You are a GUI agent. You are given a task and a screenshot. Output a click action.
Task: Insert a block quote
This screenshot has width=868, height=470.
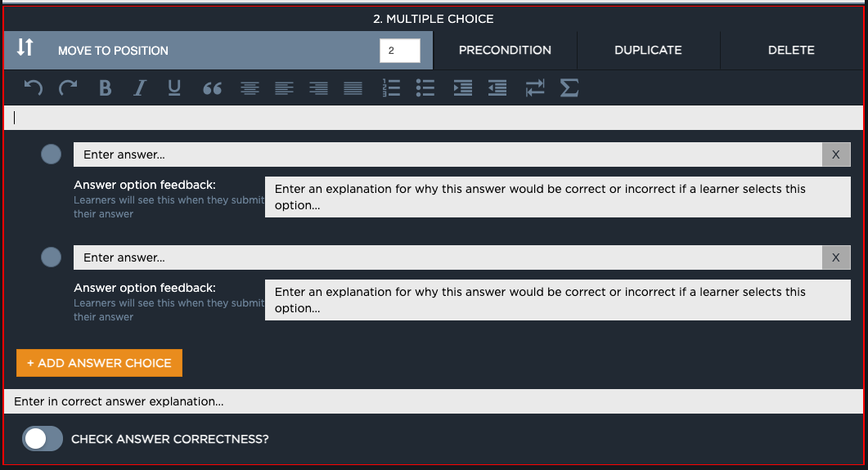coord(212,88)
